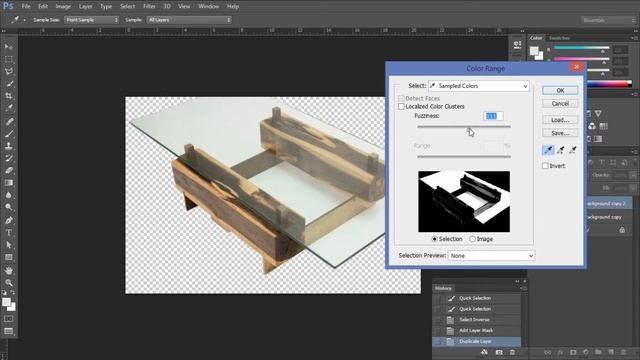640x360 pixels.
Task: Select the History Brush tool
Action: (9, 158)
